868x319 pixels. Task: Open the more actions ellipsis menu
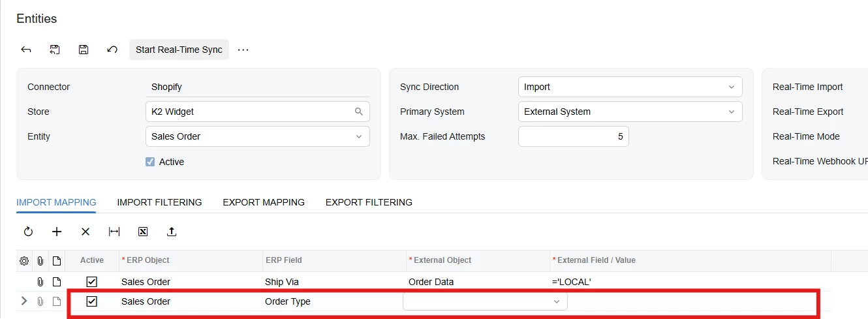pos(243,50)
